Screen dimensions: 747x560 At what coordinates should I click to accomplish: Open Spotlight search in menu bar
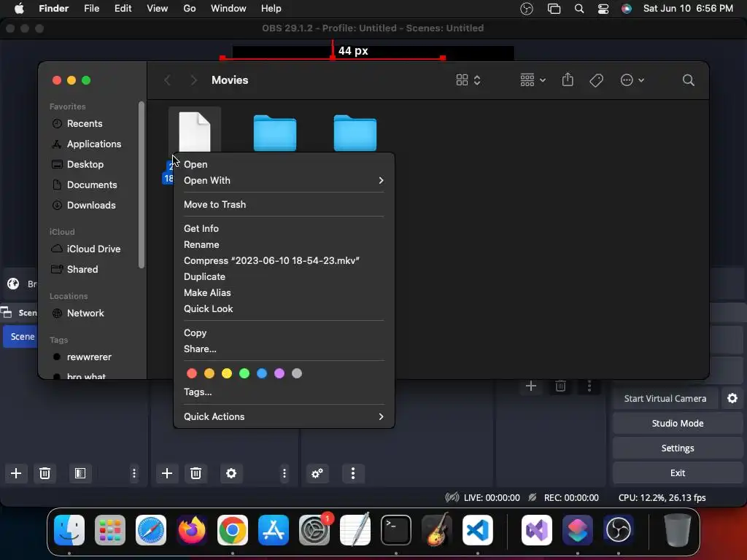coord(579,9)
